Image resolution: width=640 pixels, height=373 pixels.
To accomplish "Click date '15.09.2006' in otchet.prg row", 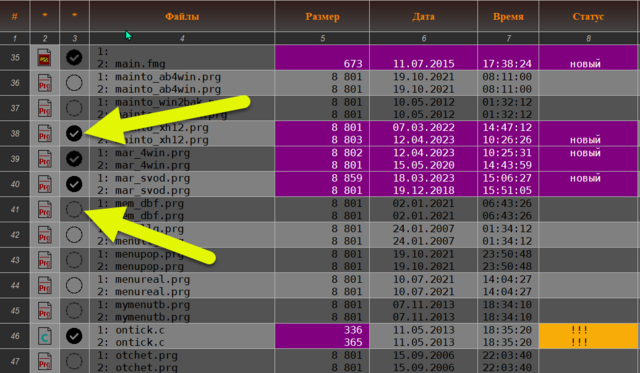I will point(423,355).
